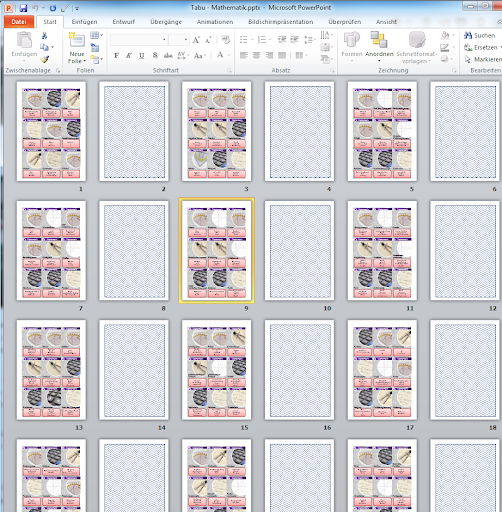Open the Datei file tab
Screen dimensions: 502x512
click(x=19, y=22)
